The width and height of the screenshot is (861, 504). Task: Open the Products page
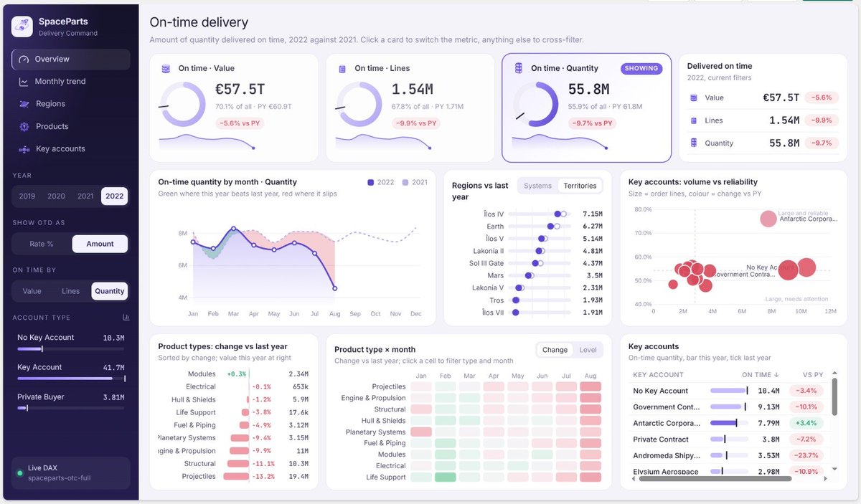pos(71,126)
